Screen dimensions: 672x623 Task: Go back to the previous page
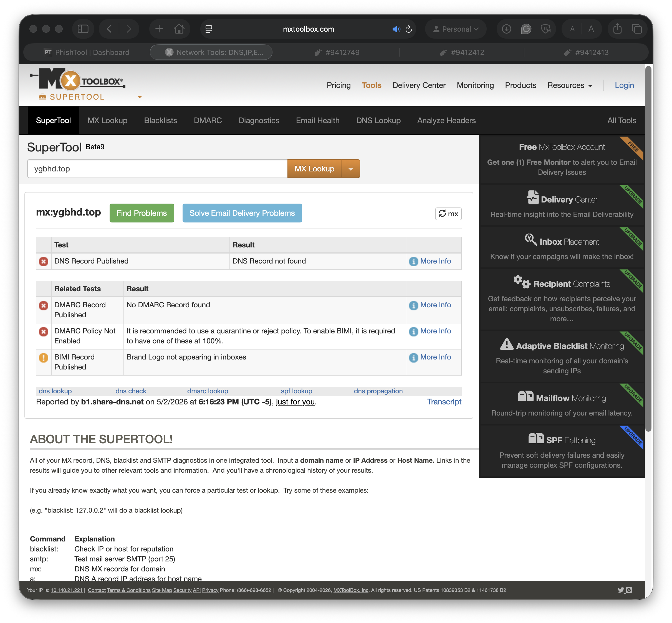tap(109, 29)
